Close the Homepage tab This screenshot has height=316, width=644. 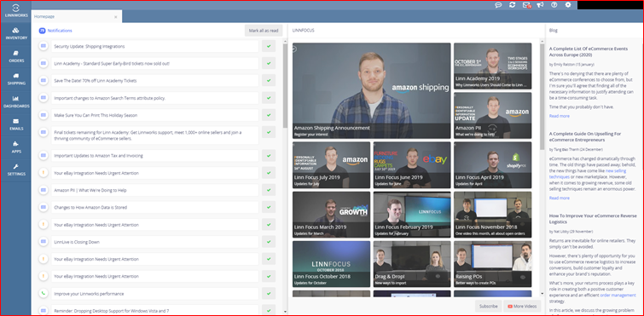116,17
